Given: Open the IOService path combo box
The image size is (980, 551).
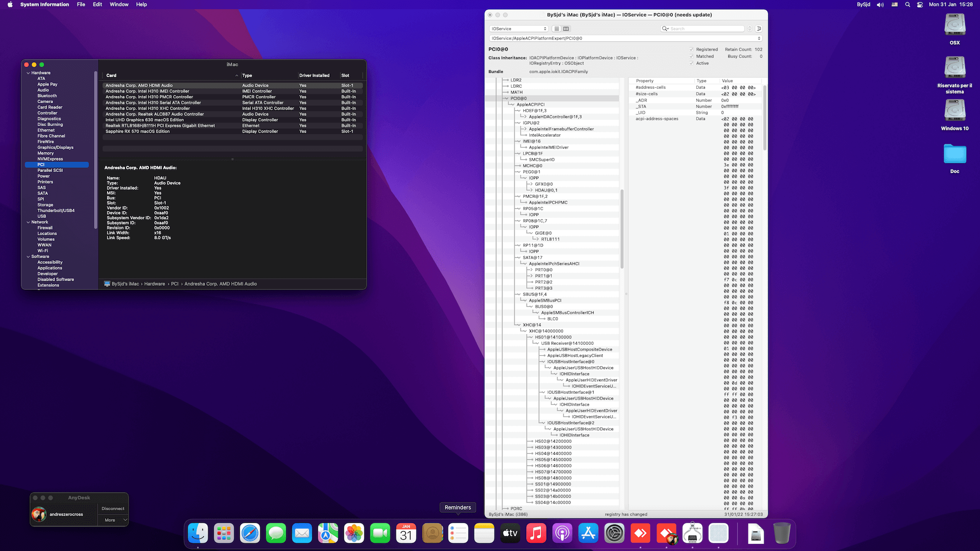Looking at the screenshot, I should [x=626, y=38].
